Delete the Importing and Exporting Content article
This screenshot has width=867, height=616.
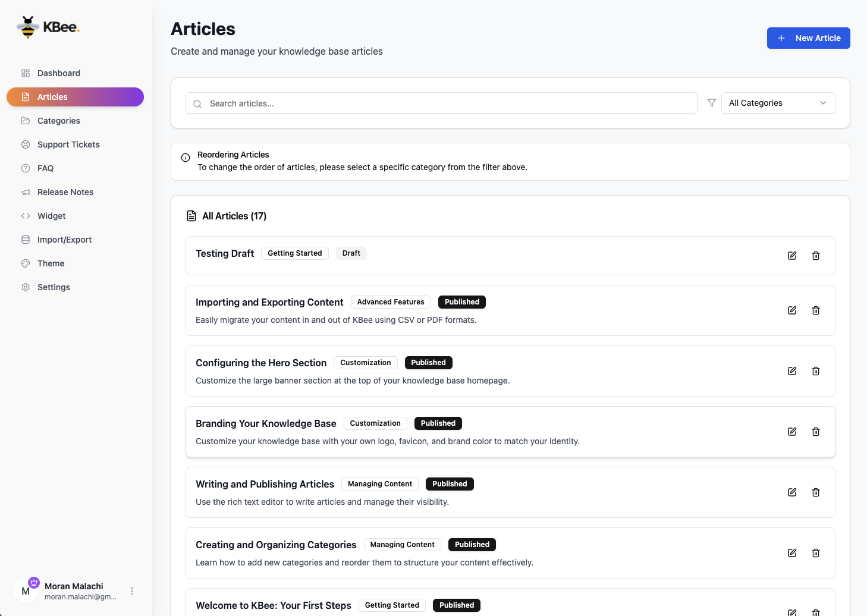[815, 310]
